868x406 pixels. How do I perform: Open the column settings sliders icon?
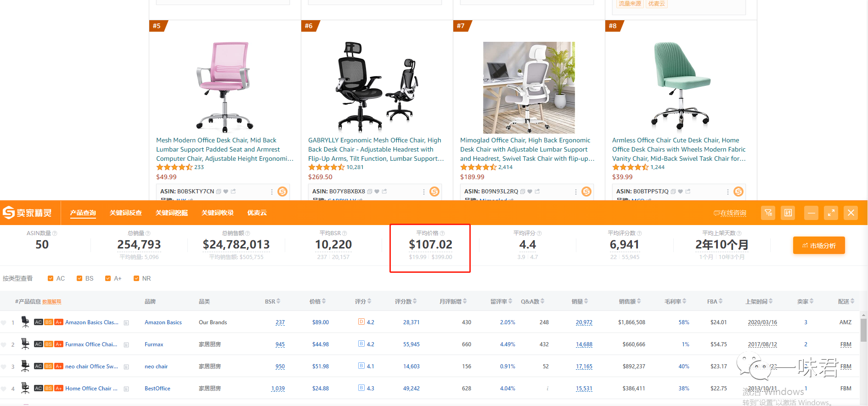click(x=788, y=213)
